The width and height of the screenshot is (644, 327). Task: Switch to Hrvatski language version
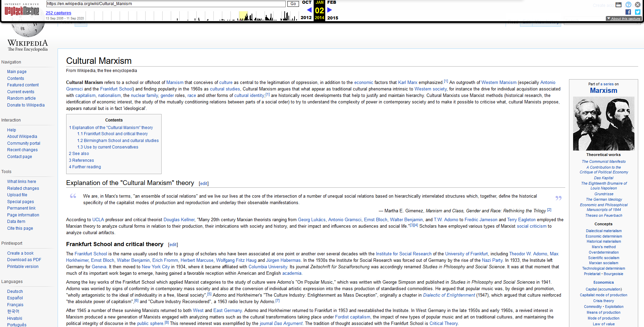point(15,318)
